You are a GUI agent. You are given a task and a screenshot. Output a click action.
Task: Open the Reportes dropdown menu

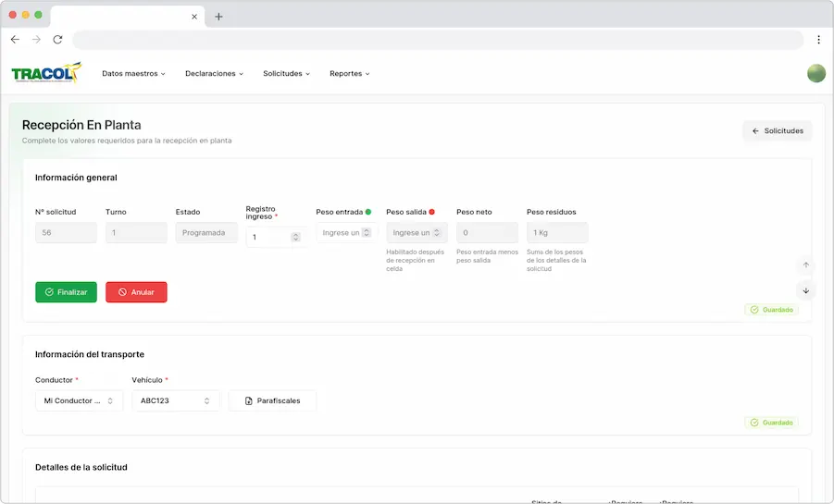pyautogui.click(x=349, y=74)
